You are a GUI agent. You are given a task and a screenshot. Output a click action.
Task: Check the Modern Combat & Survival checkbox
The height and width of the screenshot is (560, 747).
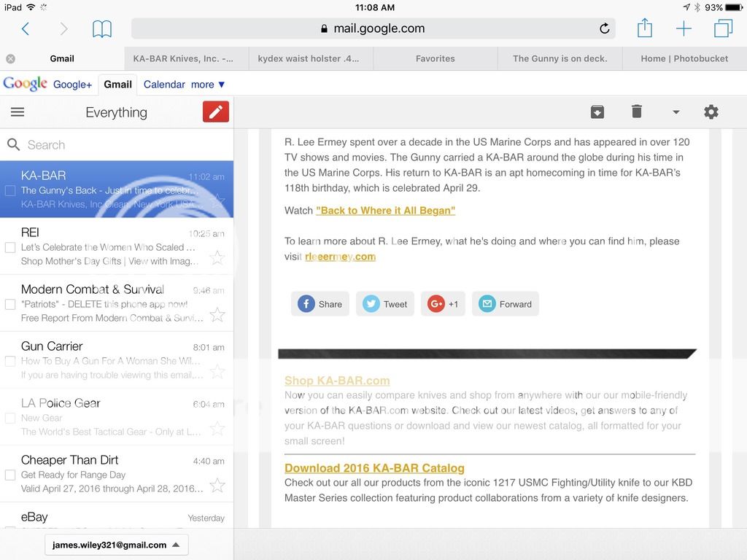coord(10,304)
